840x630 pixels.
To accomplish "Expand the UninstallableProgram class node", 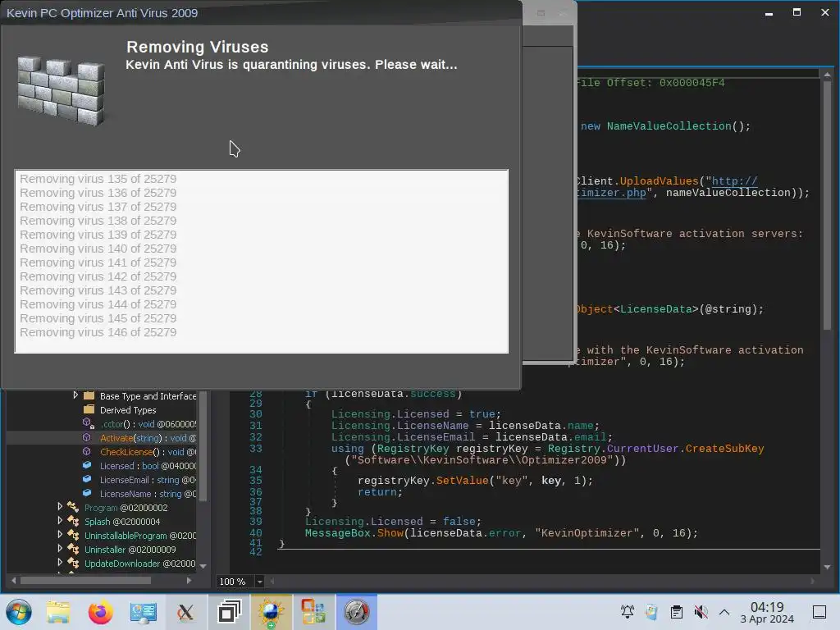I will coord(60,534).
